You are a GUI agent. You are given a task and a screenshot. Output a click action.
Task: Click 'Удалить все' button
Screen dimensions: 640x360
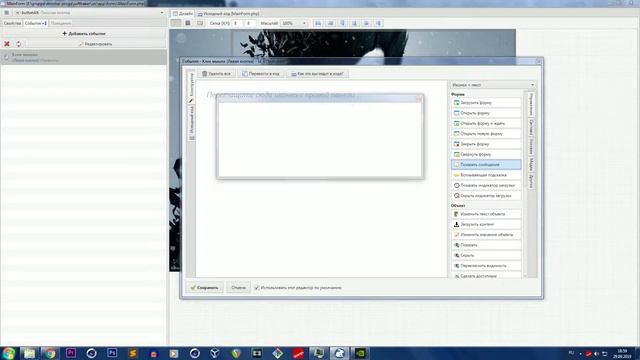click(216, 74)
